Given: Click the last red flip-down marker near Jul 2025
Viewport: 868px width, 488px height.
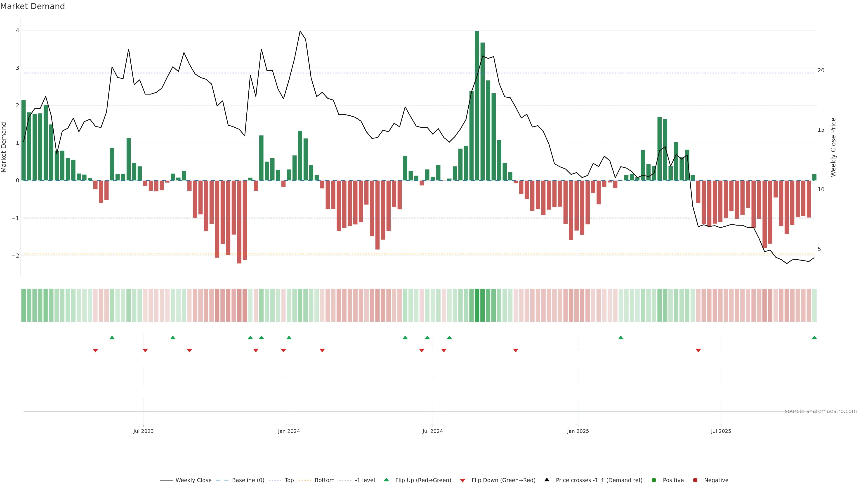Looking at the screenshot, I should click(698, 351).
